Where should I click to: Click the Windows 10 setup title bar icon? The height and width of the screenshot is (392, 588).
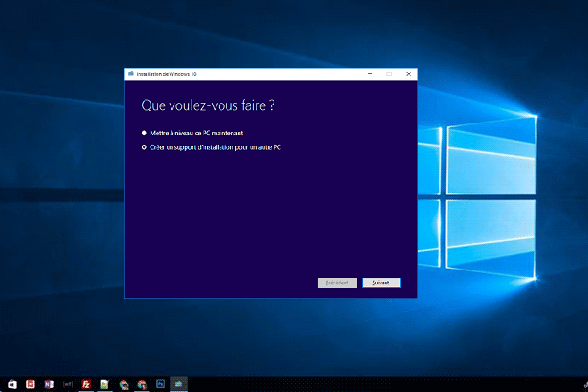point(131,73)
